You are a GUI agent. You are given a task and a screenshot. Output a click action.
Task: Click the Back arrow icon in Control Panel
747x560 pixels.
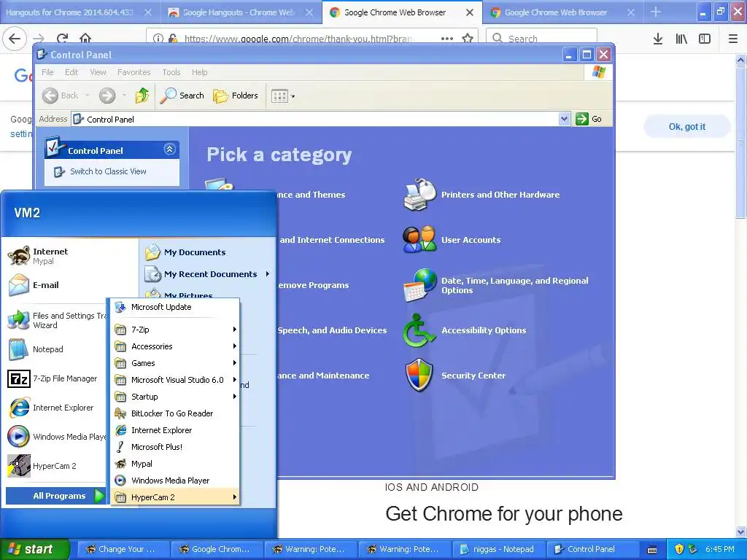pyautogui.click(x=50, y=96)
